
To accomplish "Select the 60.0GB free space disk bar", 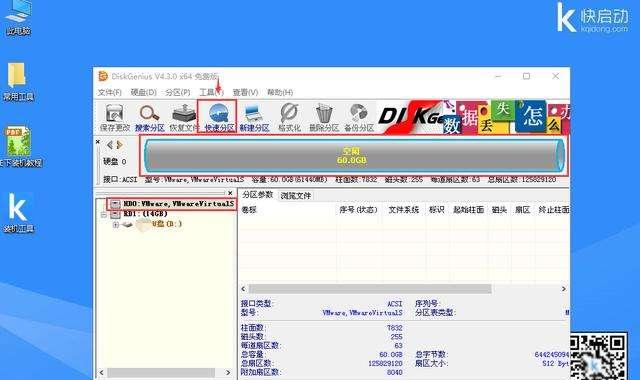I will (354, 156).
